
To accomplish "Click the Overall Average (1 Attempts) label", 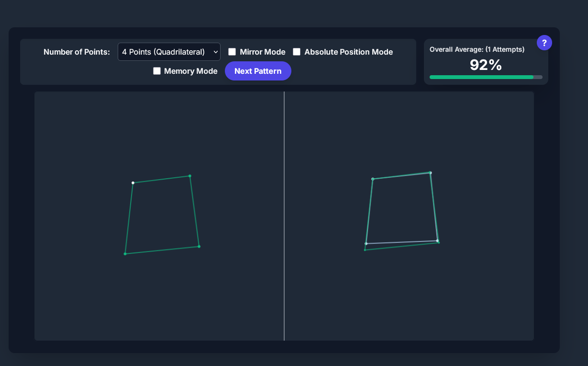I will [x=477, y=49].
